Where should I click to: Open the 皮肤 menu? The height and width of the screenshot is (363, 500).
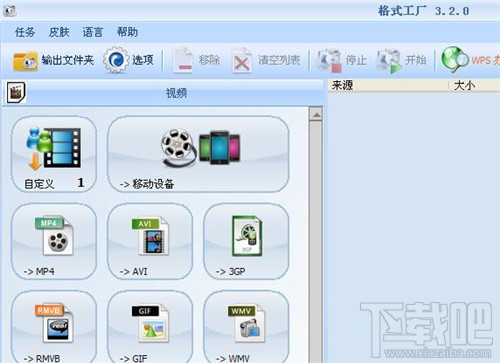click(59, 32)
